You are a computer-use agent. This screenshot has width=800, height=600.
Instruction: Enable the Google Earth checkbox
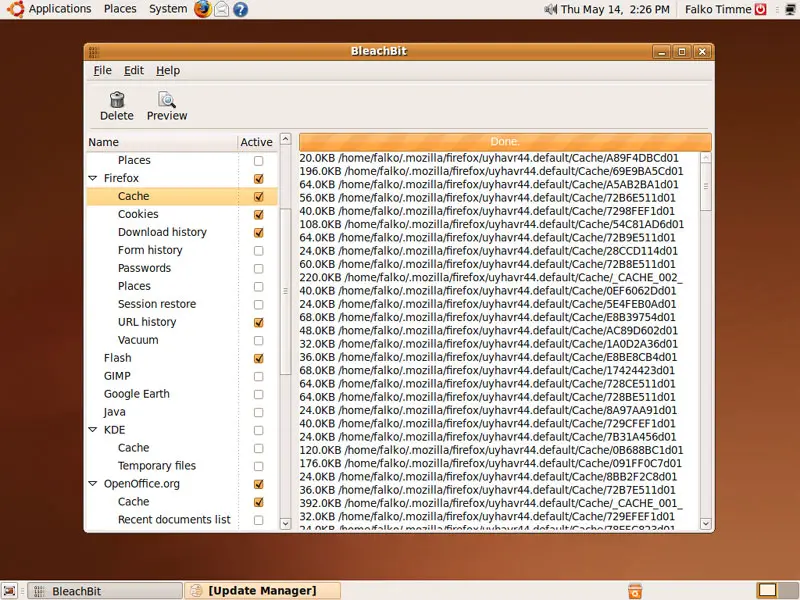(259, 394)
